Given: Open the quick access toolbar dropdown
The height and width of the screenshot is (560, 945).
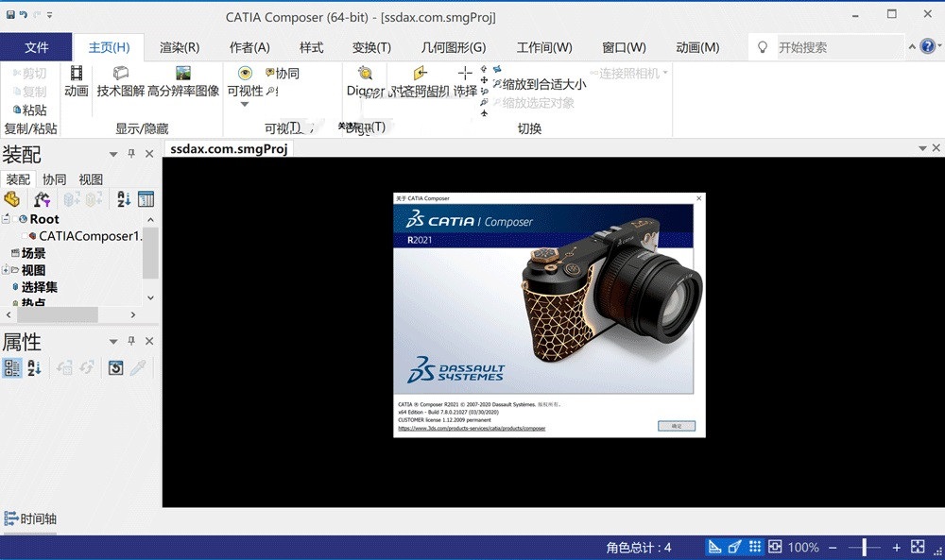Looking at the screenshot, I should pyautogui.click(x=49, y=15).
